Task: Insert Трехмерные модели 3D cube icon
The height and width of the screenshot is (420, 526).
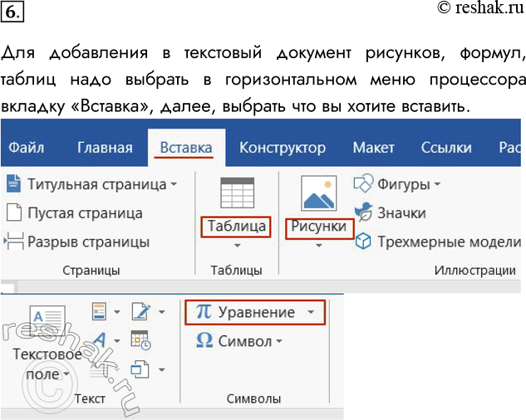Action: click(x=363, y=242)
